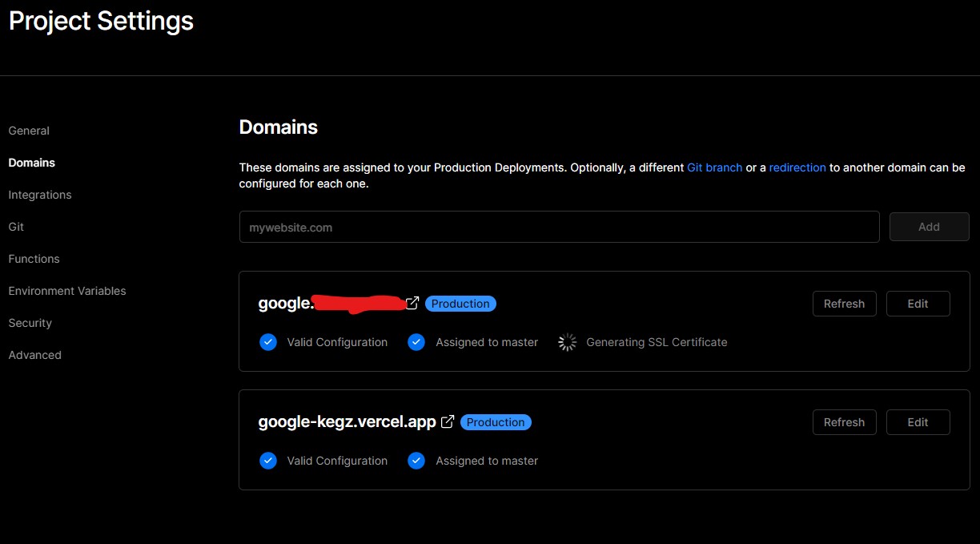The image size is (980, 544).
Task: Click Valid Configuration checkmark in first domain card
Action: pos(268,342)
